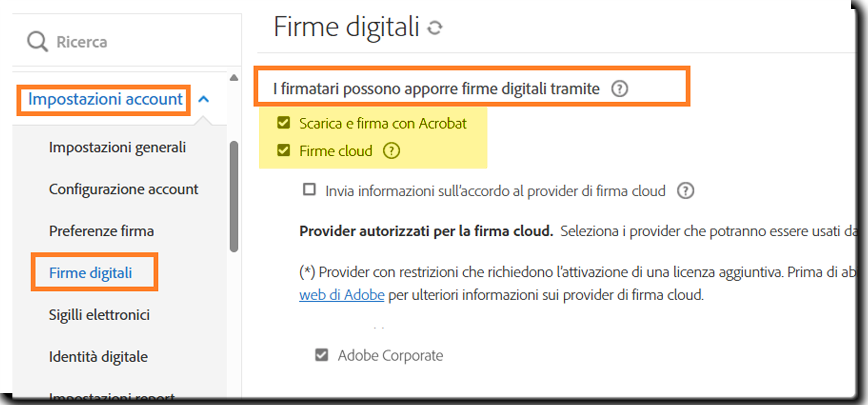Click the chevron beside Impostazioni account
The image size is (868, 405).
[x=204, y=98]
